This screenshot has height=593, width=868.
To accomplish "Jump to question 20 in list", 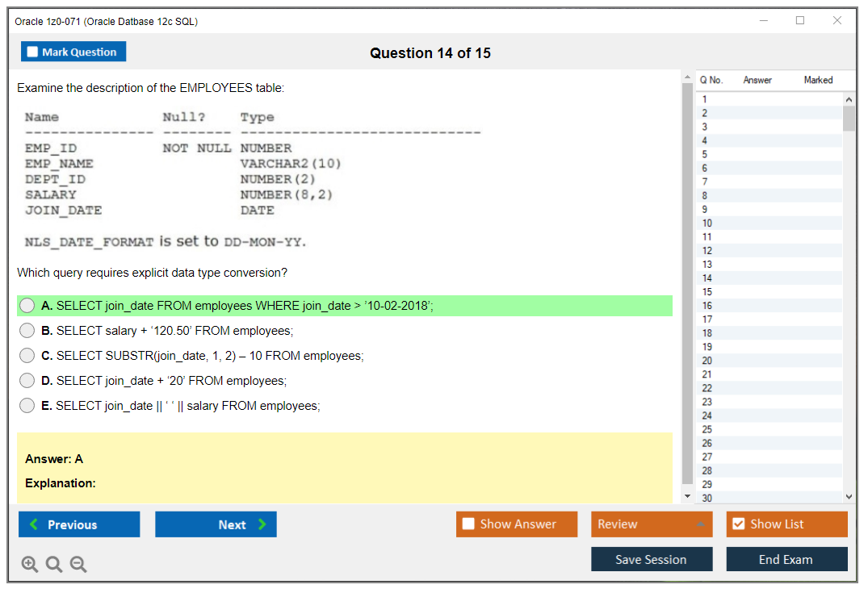I will pos(707,361).
